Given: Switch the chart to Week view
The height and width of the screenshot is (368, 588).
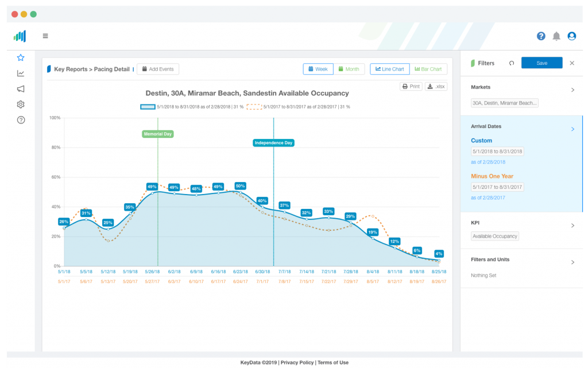Looking at the screenshot, I should 318,69.
